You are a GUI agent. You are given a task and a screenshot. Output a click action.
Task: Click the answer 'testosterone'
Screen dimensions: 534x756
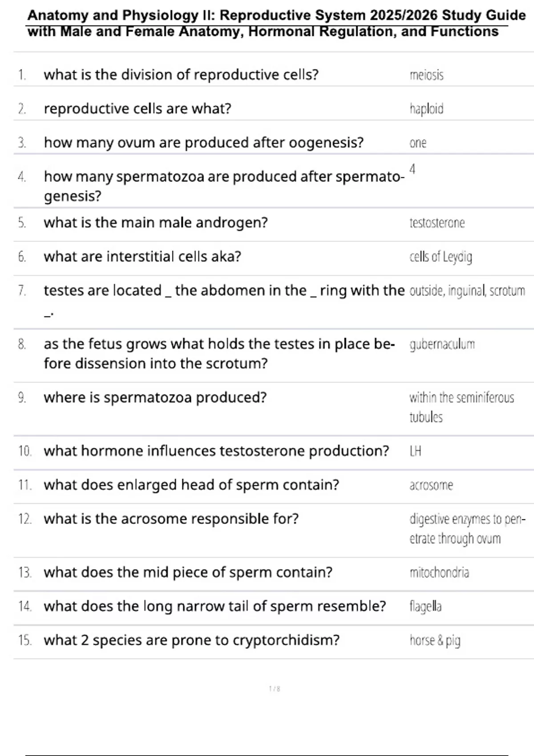click(437, 223)
